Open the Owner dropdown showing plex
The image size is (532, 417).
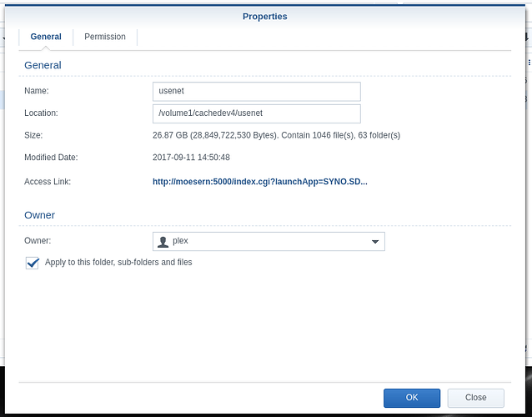click(269, 241)
